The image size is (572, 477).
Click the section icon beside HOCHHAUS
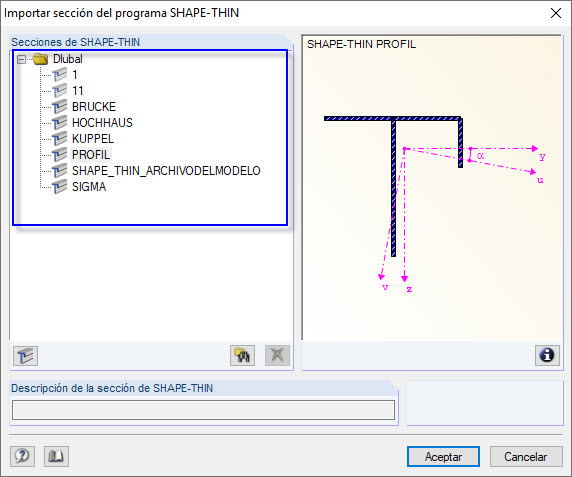[x=59, y=123]
